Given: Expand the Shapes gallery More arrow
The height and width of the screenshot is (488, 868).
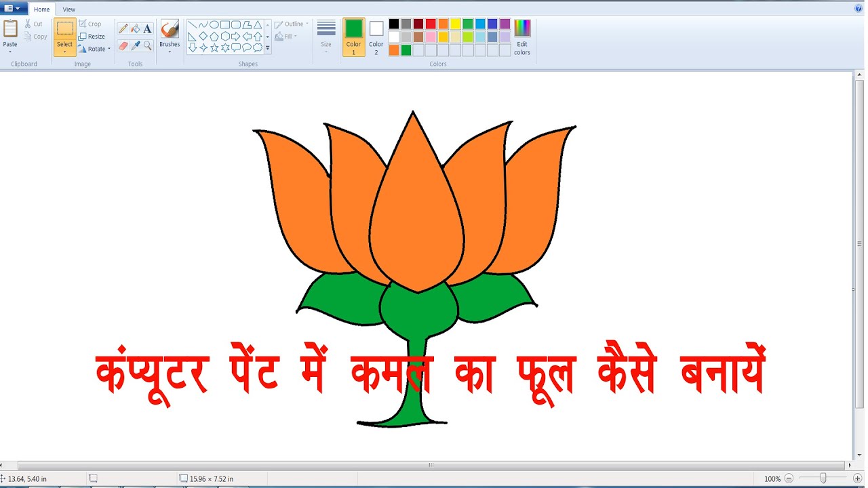Looking at the screenshot, I should [x=268, y=48].
